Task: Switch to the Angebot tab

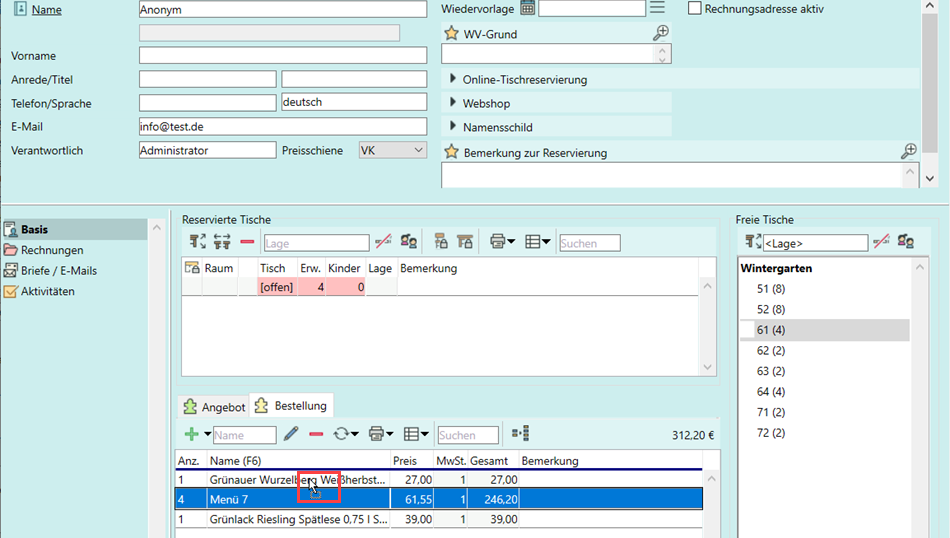Action: click(x=213, y=407)
